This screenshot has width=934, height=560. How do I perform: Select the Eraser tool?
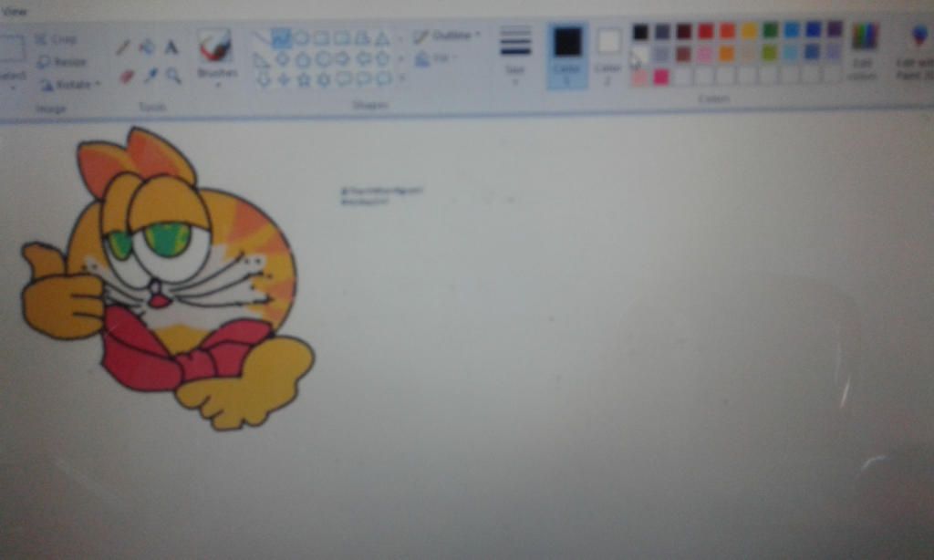(126, 77)
